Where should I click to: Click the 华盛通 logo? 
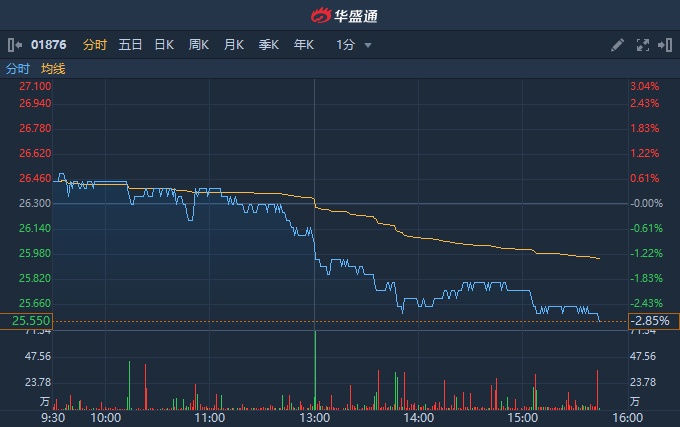point(344,16)
